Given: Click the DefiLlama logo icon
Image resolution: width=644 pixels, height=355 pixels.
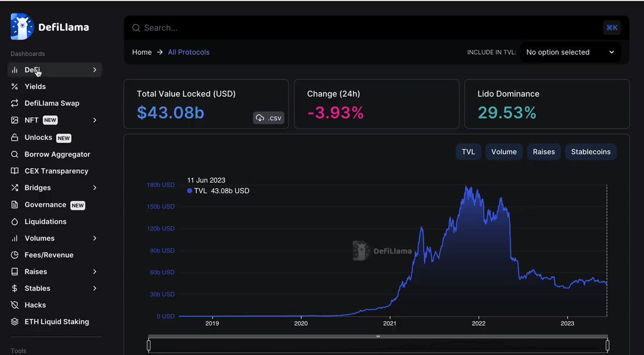Looking at the screenshot, I should 22,27.
